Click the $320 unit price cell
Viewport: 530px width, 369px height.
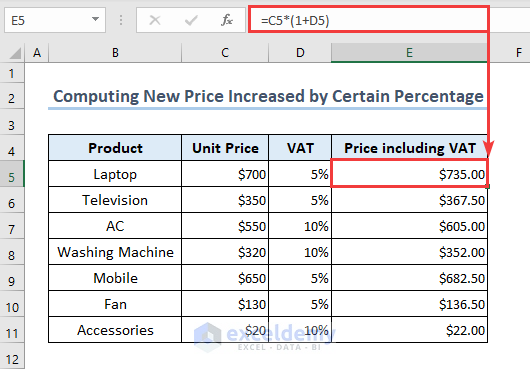pos(225,252)
